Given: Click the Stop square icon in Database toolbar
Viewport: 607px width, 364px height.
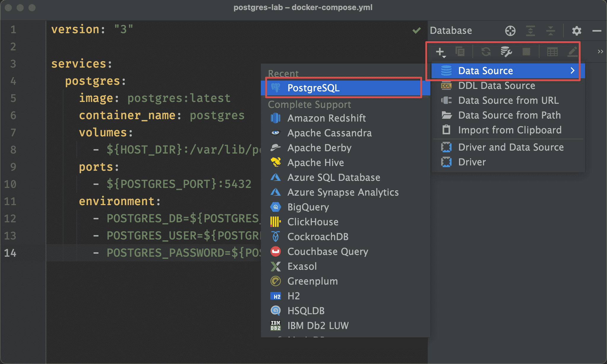Looking at the screenshot, I should tap(526, 52).
